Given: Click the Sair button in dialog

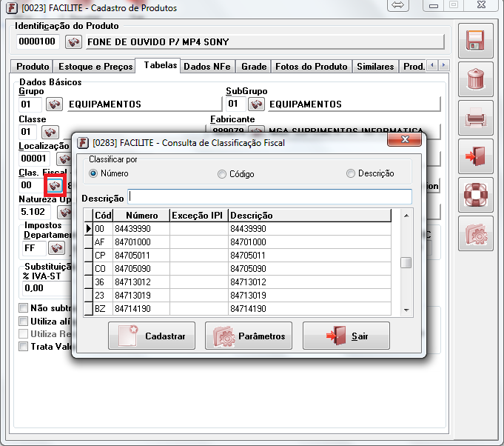Looking at the screenshot, I should (x=346, y=336).
